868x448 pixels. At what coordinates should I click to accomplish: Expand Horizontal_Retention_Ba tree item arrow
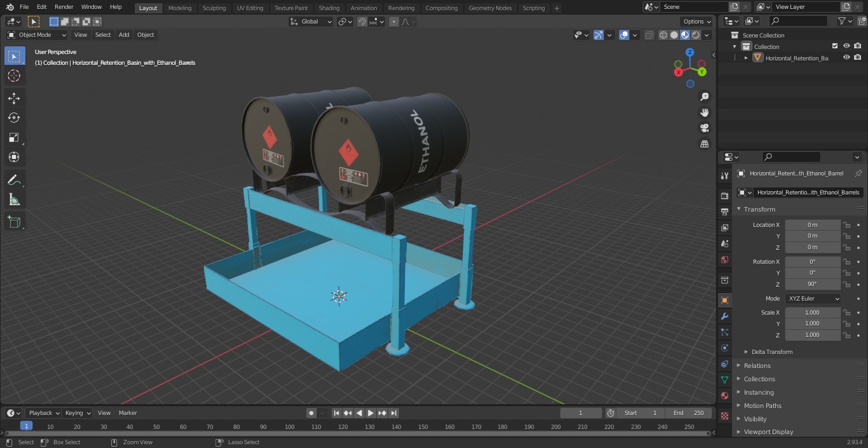click(746, 58)
